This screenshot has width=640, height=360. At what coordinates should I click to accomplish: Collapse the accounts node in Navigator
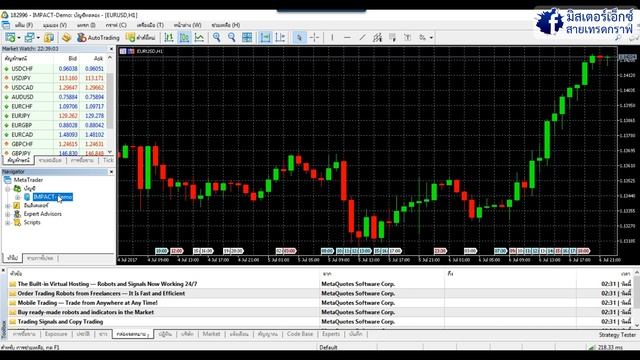[x=7, y=189]
